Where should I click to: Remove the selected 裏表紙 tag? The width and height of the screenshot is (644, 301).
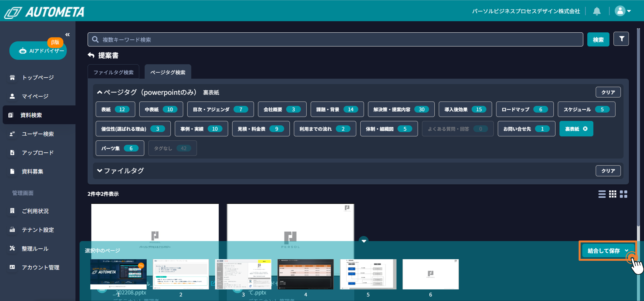[x=585, y=129]
